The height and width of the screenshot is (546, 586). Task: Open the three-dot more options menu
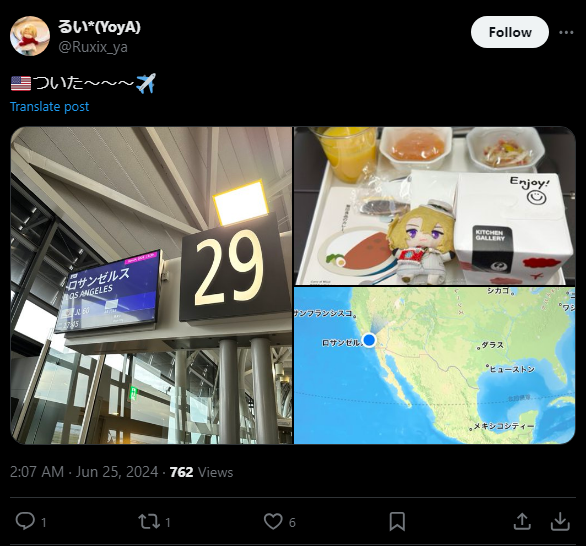[x=566, y=33]
